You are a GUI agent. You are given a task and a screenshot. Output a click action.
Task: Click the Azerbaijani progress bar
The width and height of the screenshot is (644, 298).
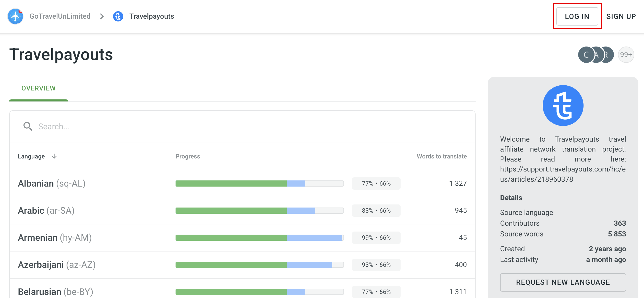click(x=259, y=265)
